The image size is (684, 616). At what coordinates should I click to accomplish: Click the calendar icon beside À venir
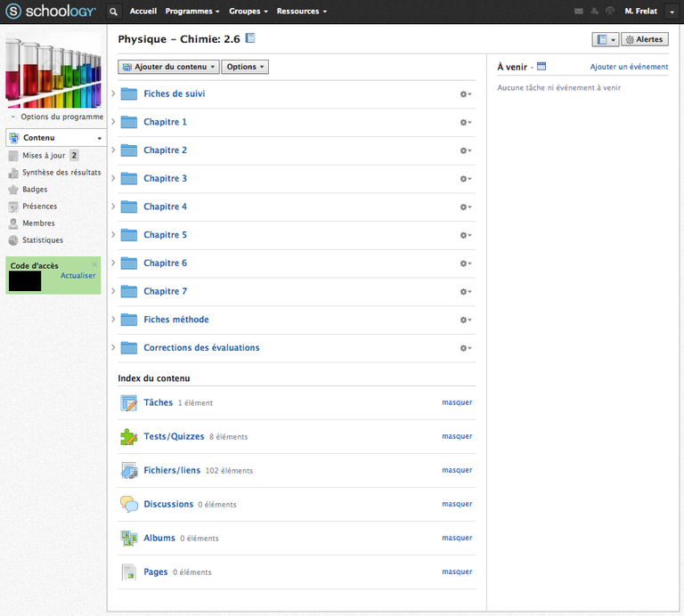tap(541, 67)
